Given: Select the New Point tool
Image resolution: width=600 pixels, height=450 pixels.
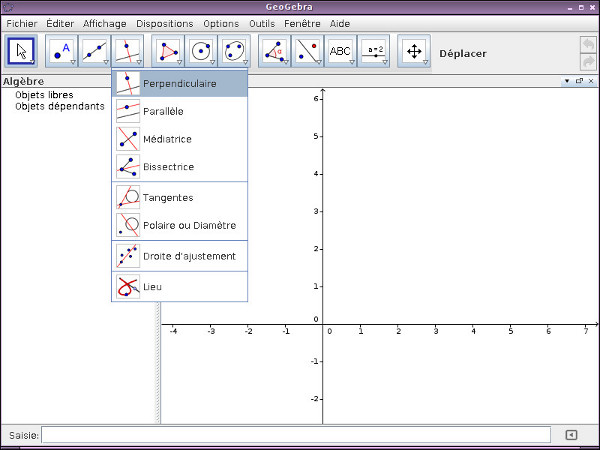Looking at the screenshot, I should point(61,51).
